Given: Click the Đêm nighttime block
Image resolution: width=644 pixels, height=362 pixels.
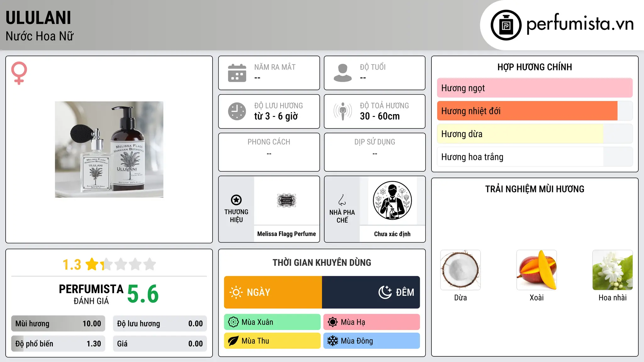Looking at the screenshot, I should click(x=371, y=292).
